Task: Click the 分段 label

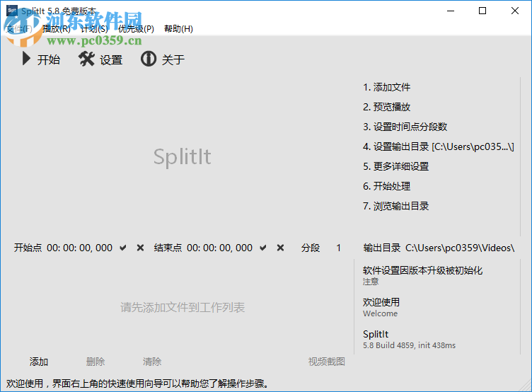Action: coord(310,248)
